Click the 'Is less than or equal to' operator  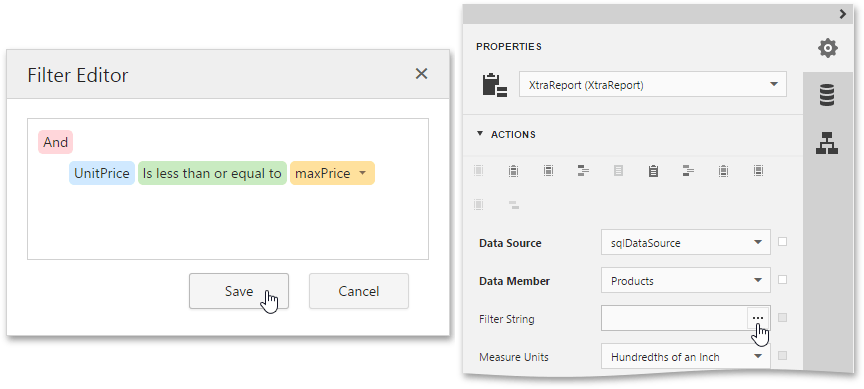point(212,173)
